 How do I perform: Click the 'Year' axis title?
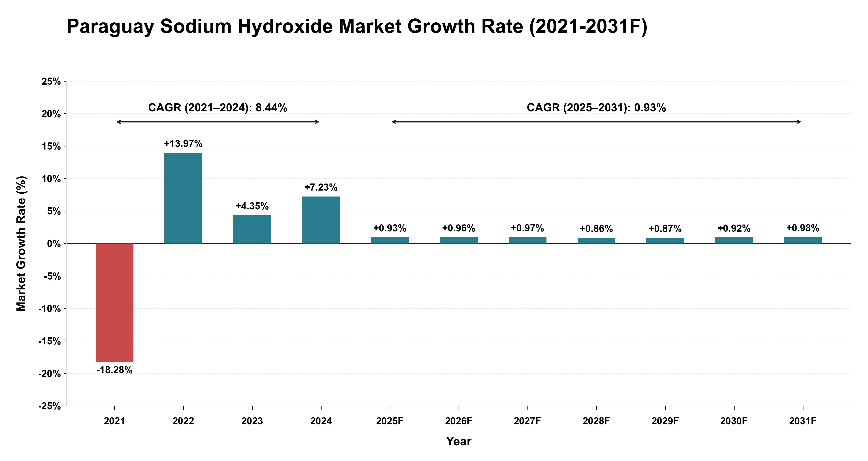[x=459, y=441]
